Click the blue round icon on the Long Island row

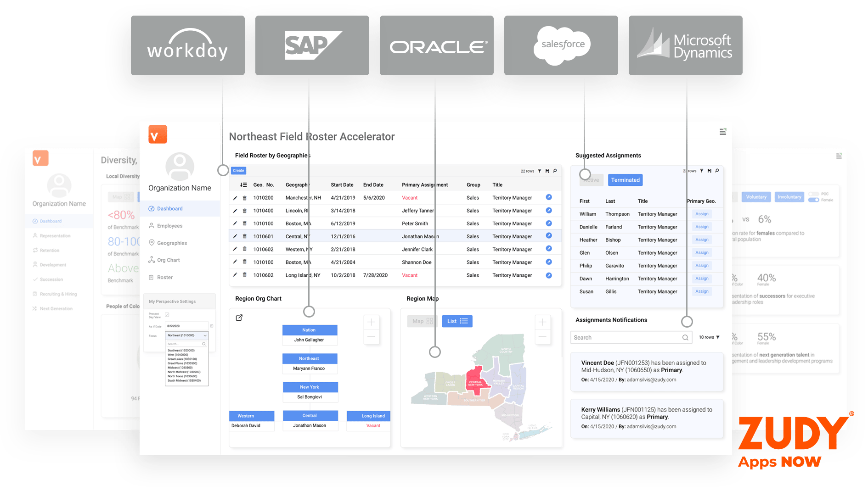coord(549,275)
